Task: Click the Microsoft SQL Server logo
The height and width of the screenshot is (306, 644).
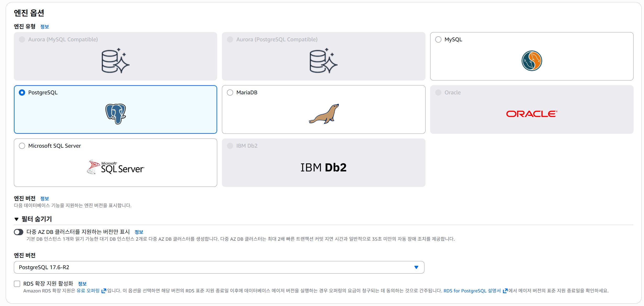Action: click(x=115, y=167)
